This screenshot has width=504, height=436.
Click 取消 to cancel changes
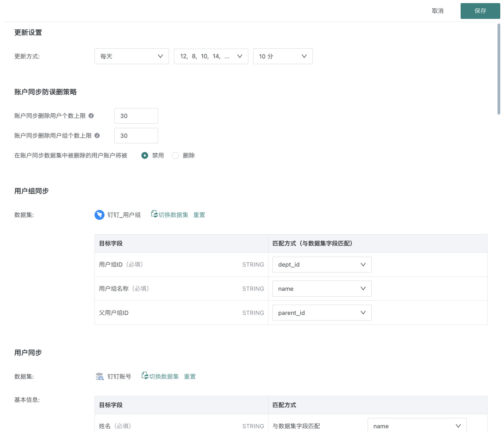tap(437, 11)
